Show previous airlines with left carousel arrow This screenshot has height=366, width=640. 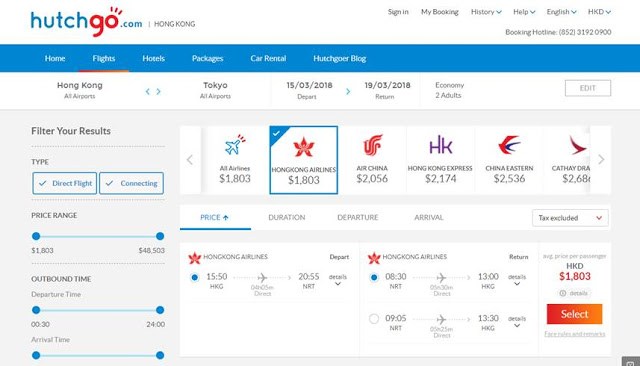(x=189, y=160)
